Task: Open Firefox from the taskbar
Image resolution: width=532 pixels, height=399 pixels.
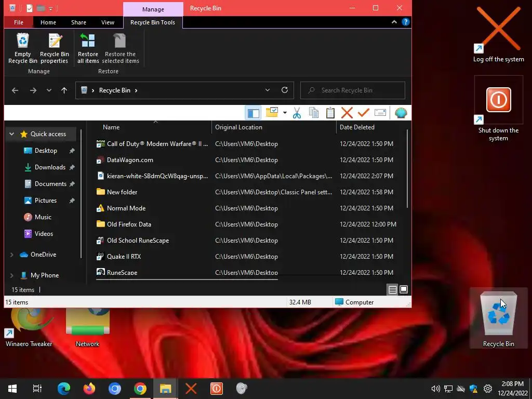Action: (89, 389)
